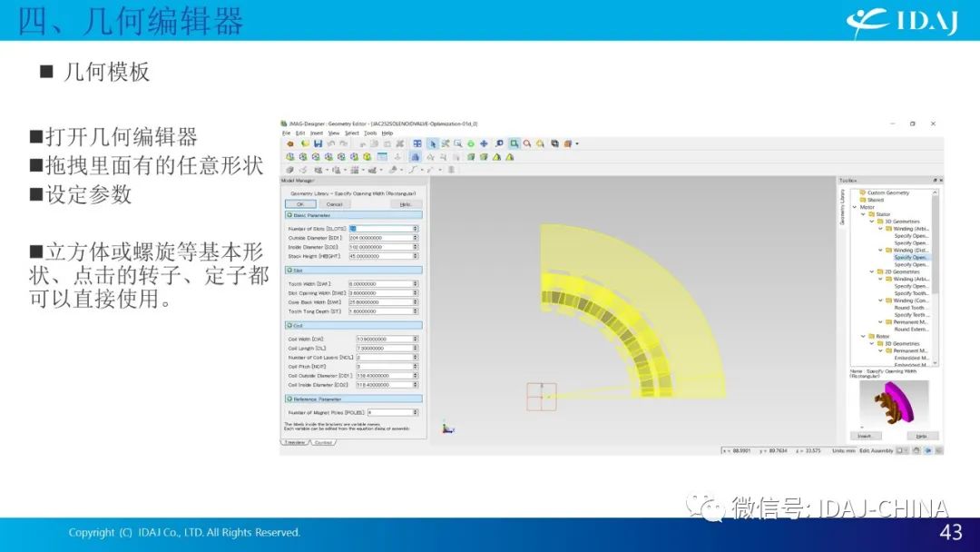Click the Insert button in Toolbox
980x552 pixels.
point(866,437)
